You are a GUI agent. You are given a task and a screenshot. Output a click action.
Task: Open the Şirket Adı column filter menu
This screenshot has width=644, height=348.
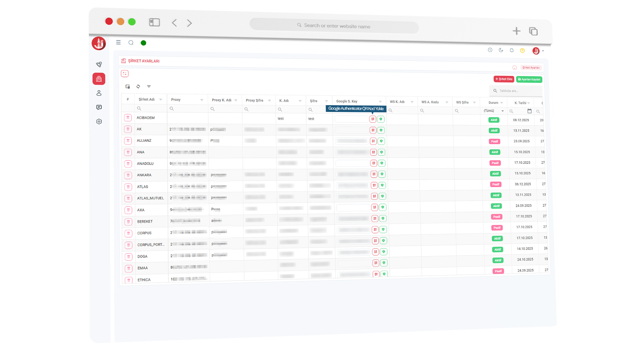(x=161, y=99)
